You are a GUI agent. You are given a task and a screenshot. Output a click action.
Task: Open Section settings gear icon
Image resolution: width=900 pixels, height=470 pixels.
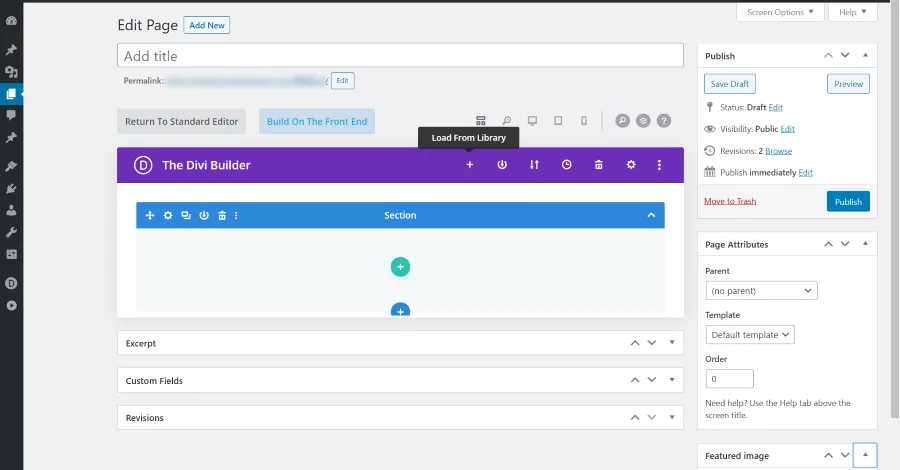pos(168,215)
